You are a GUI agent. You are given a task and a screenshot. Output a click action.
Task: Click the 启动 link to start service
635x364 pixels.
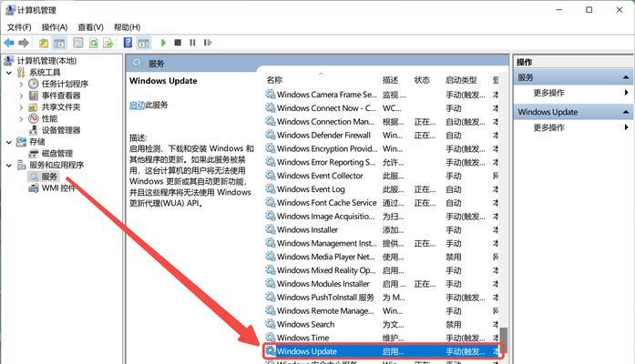click(137, 106)
